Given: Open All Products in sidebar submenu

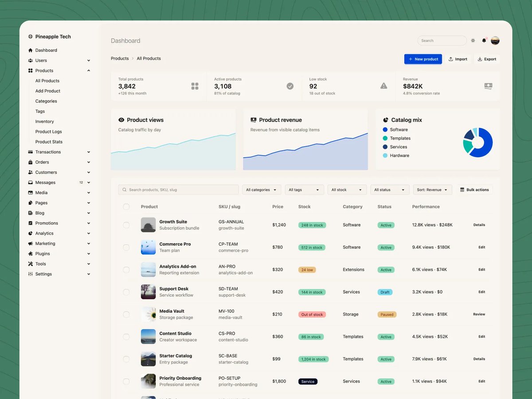Looking at the screenshot, I should click(x=47, y=81).
